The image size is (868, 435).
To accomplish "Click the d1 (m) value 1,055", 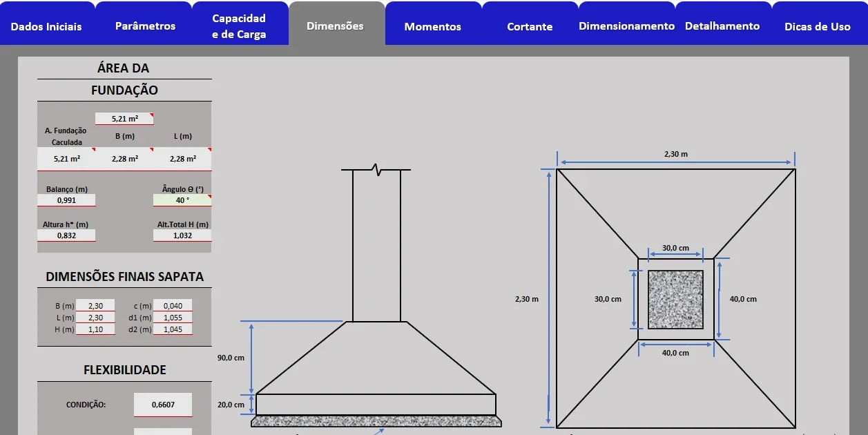I will pyautogui.click(x=173, y=318).
